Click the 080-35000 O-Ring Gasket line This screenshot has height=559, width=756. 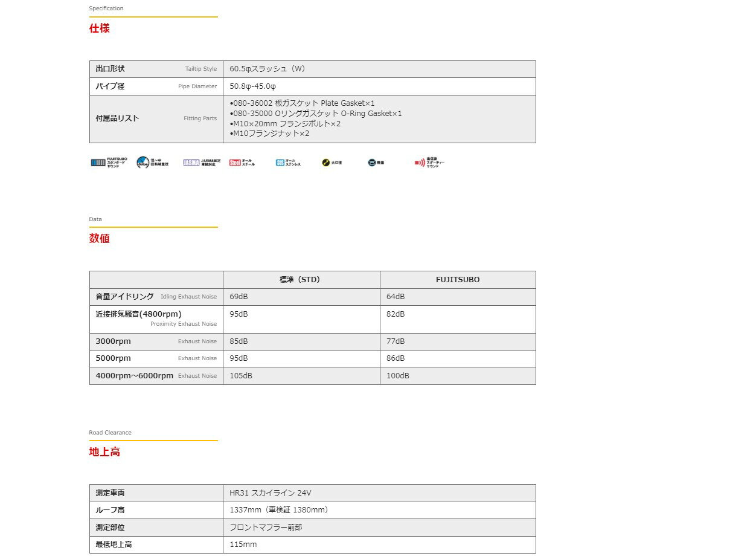(x=316, y=114)
